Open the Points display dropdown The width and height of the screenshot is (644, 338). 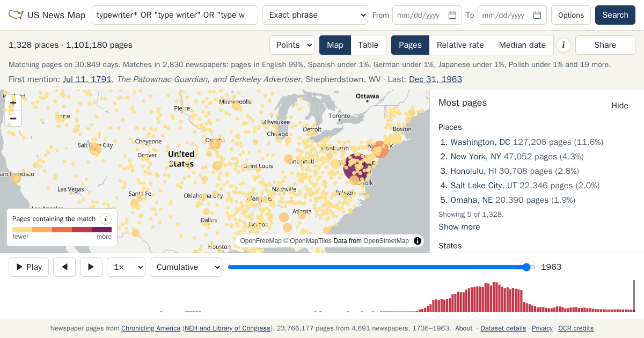tap(292, 45)
